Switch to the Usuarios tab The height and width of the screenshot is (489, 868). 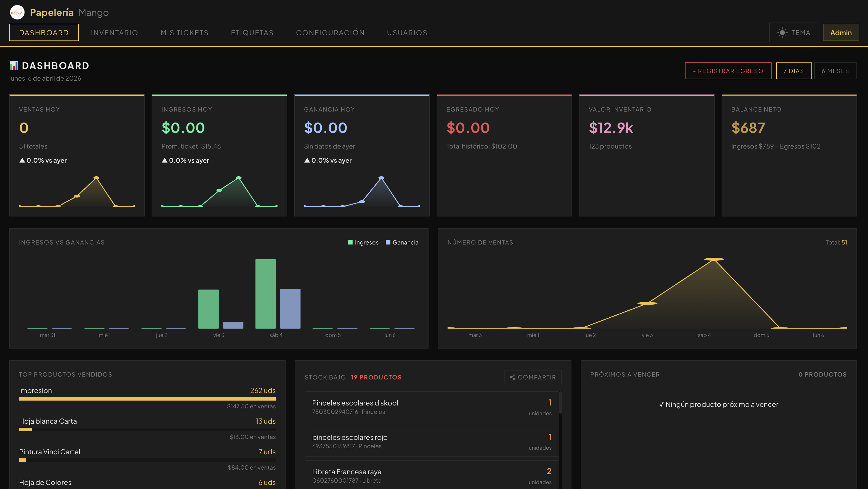click(x=407, y=33)
